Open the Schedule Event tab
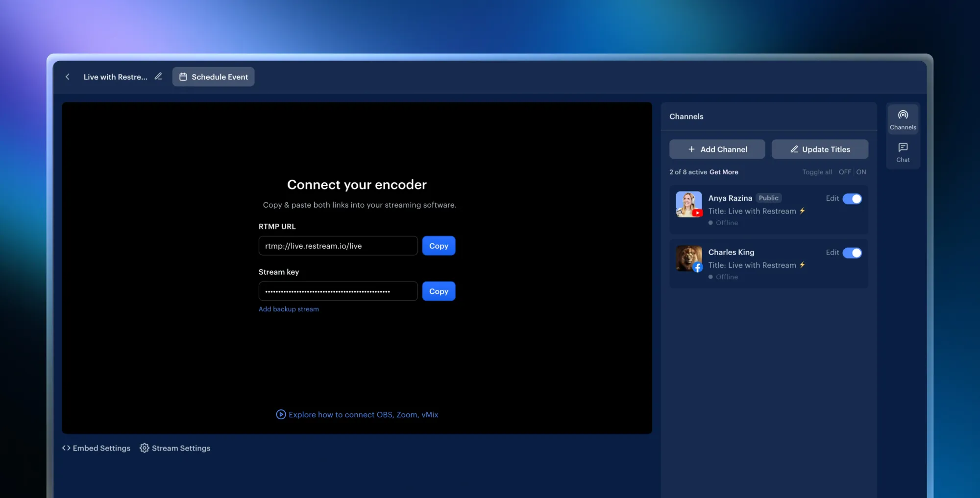Viewport: 980px width, 498px height. (213, 76)
